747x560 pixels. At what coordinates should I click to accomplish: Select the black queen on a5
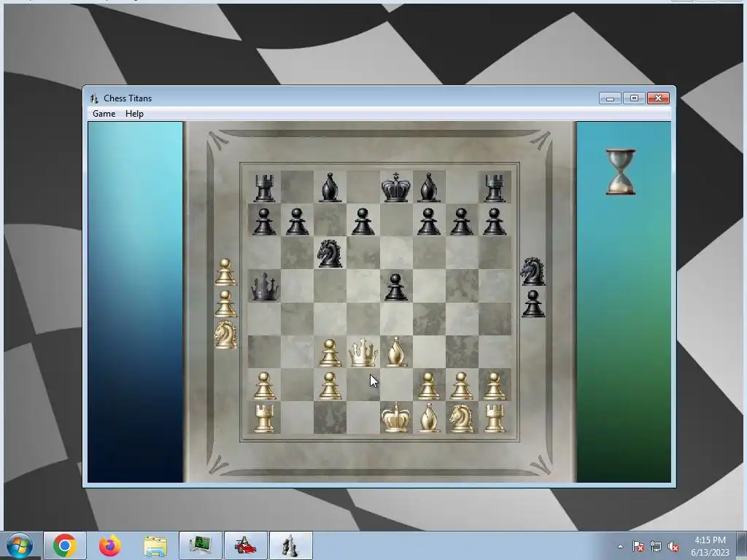point(264,287)
